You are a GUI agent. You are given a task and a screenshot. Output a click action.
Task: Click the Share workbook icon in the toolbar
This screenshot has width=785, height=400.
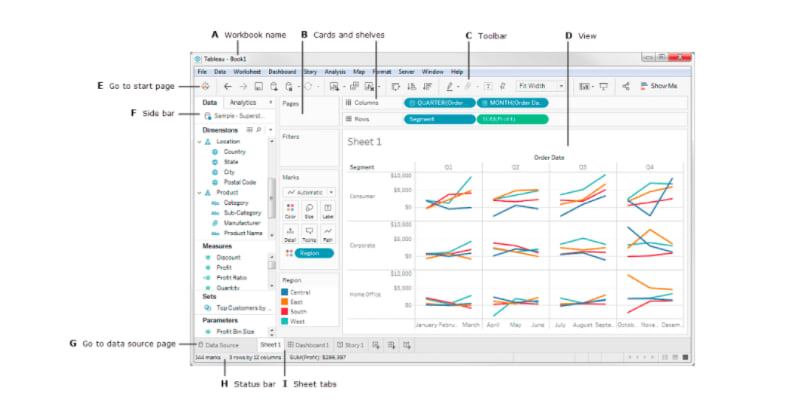626,86
